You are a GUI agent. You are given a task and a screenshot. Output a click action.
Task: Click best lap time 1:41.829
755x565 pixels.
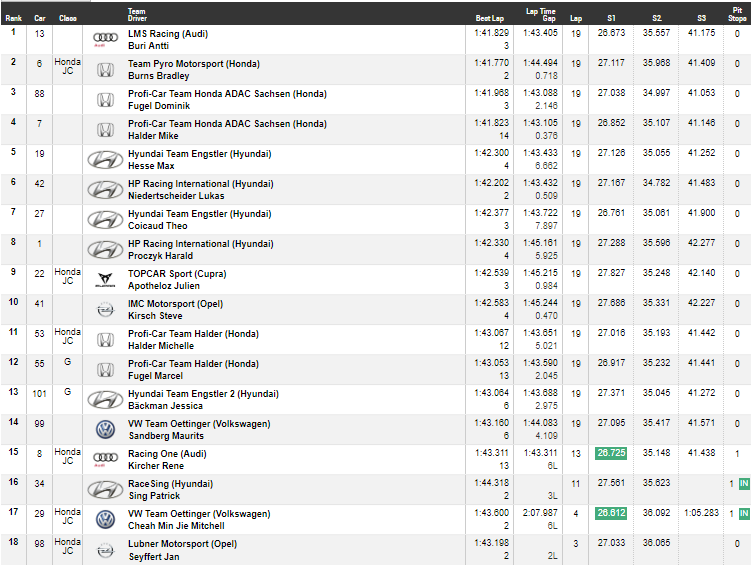[492, 33]
